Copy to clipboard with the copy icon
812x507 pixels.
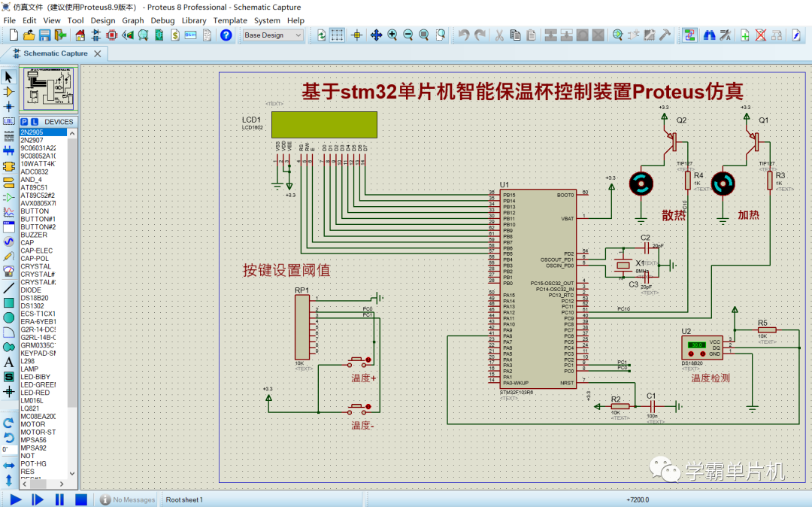pos(515,35)
